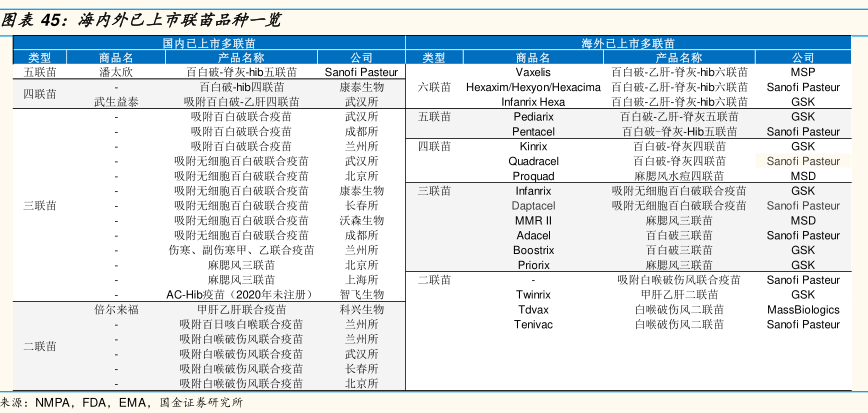The width and height of the screenshot is (868, 413).
Task: Select the Pentacel cell
Action: click(533, 132)
